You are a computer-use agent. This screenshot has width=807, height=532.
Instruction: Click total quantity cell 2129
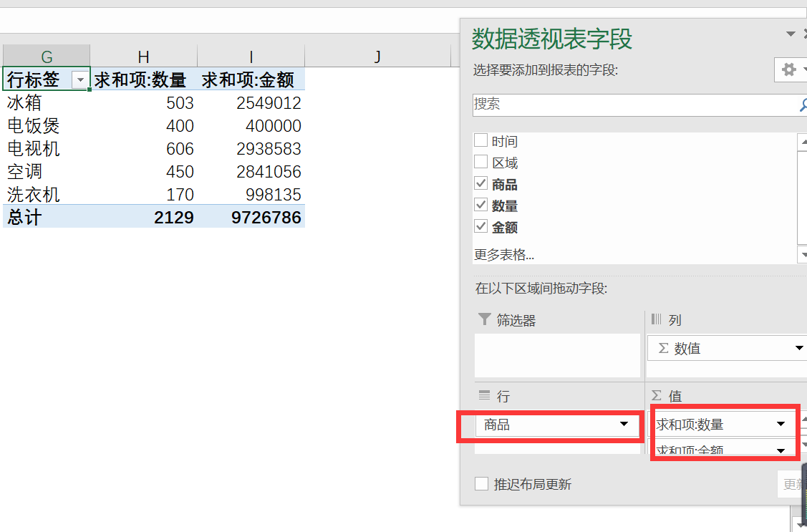point(144,217)
